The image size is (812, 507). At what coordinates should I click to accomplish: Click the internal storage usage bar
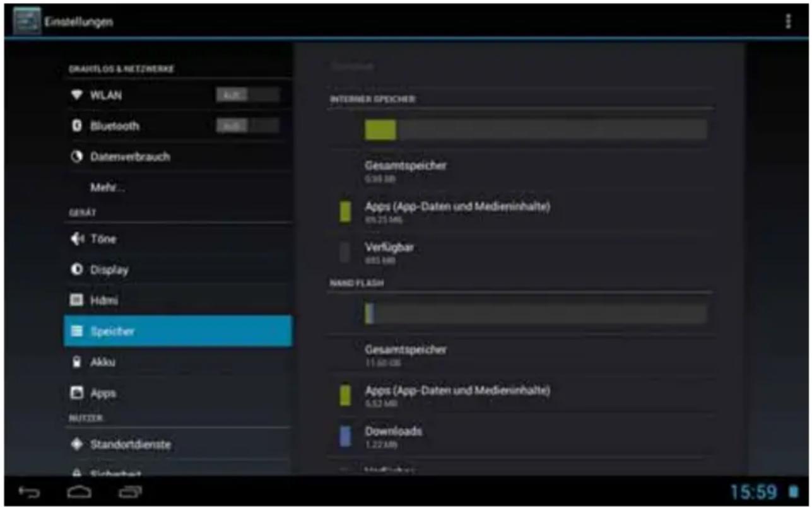(x=536, y=130)
